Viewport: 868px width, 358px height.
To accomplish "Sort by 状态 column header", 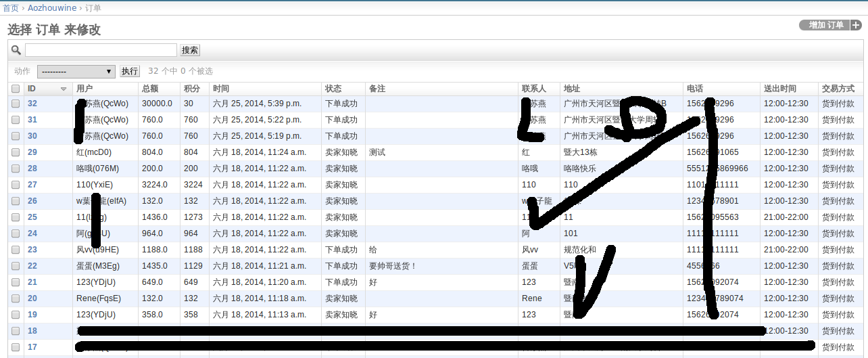I will coord(333,89).
